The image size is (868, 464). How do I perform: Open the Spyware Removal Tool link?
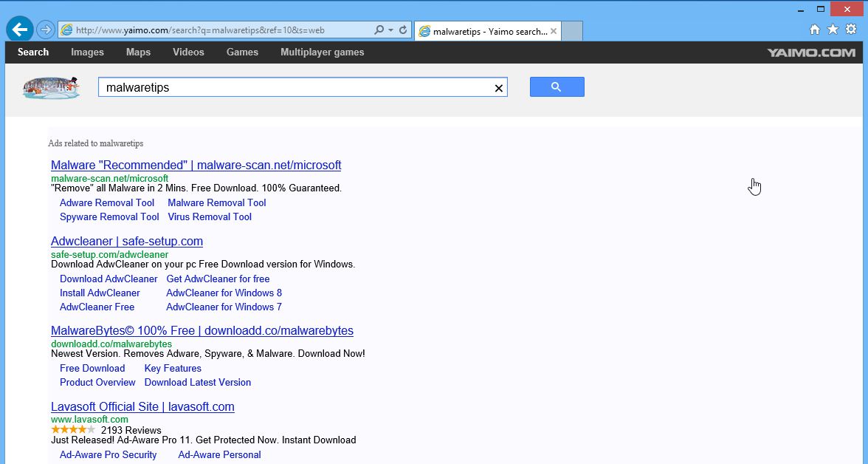tap(109, 216)
